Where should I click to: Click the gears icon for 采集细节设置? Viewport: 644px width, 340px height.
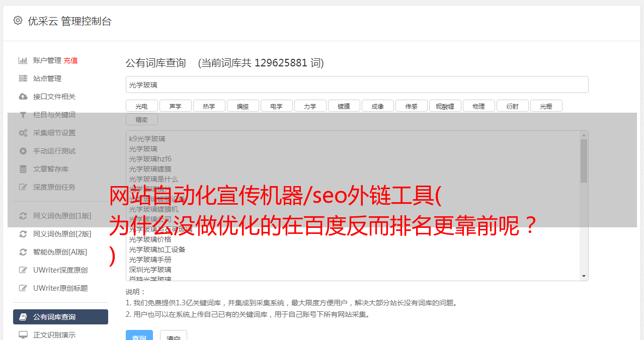[x=23, y=133]
